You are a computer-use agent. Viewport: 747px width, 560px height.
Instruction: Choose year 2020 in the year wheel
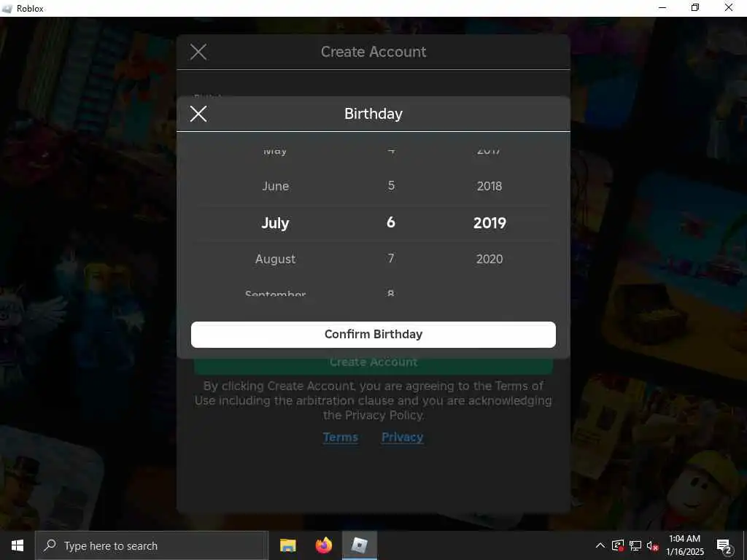[x=489, y=259]
